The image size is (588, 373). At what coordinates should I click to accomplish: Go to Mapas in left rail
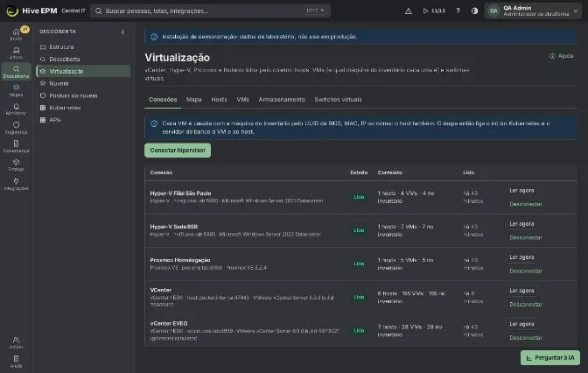coord(16,90)
